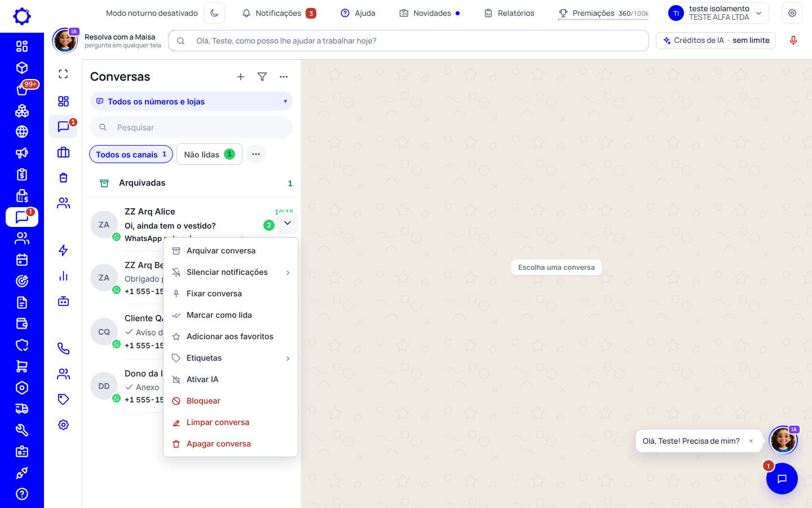Viewport: 812px width, 508px height.
Task: Expand Silenciar notificações submenu
Action: [231, 272]
